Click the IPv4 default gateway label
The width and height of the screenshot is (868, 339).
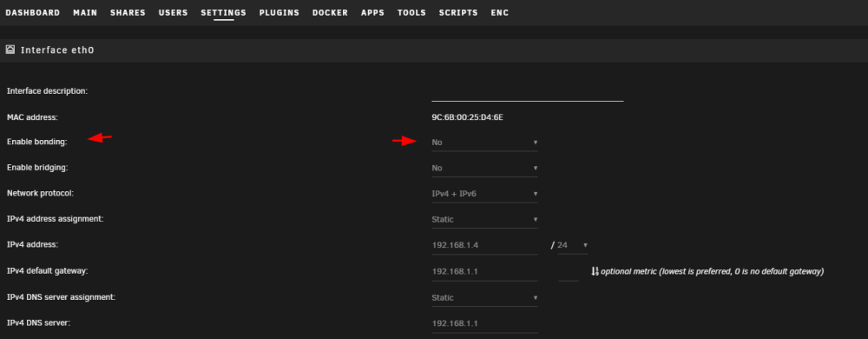(x=48, y=271)
